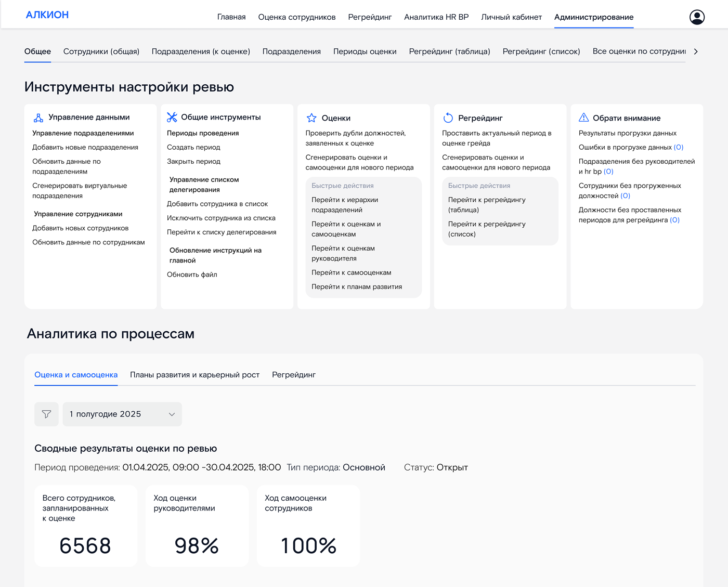Open the user profile avatar icon
The height and width of the screenshot is (587, 728).
[x=697, y=17]
